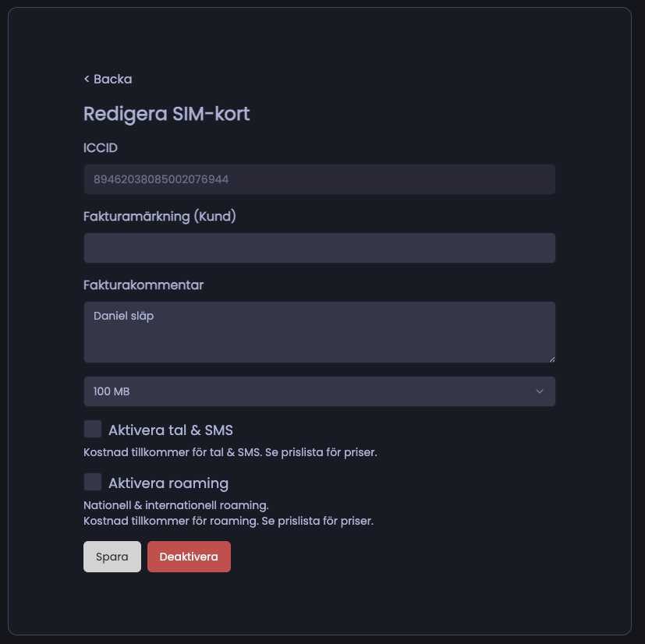
Task: Click the ICCID number field
Action: [x=319, y=179]
